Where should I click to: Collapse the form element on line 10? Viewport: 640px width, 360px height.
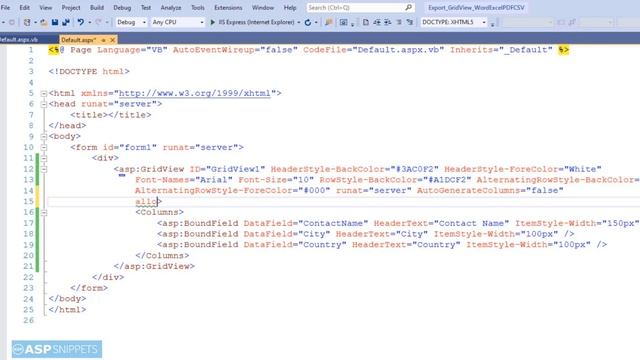pyautogui.click(x=44, y=147)
